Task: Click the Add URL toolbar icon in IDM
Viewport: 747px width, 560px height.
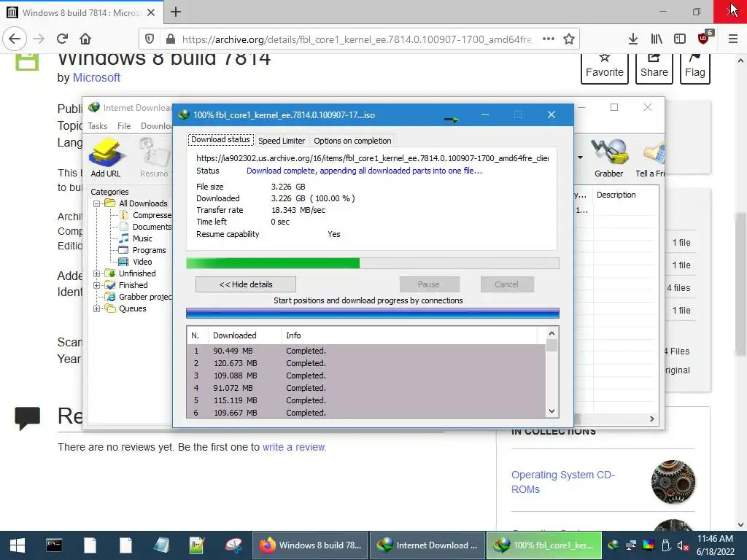Action: click(106, 157)
